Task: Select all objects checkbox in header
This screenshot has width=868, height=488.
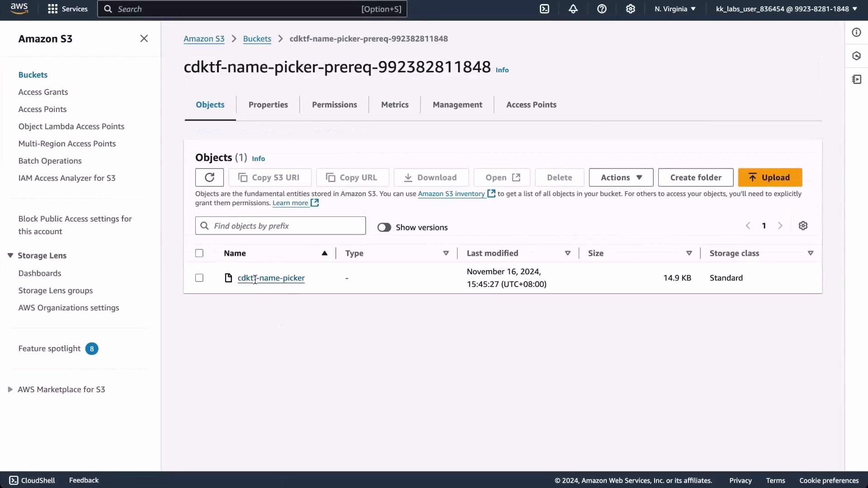Action: pyautogui.click(x=199, y=253)
